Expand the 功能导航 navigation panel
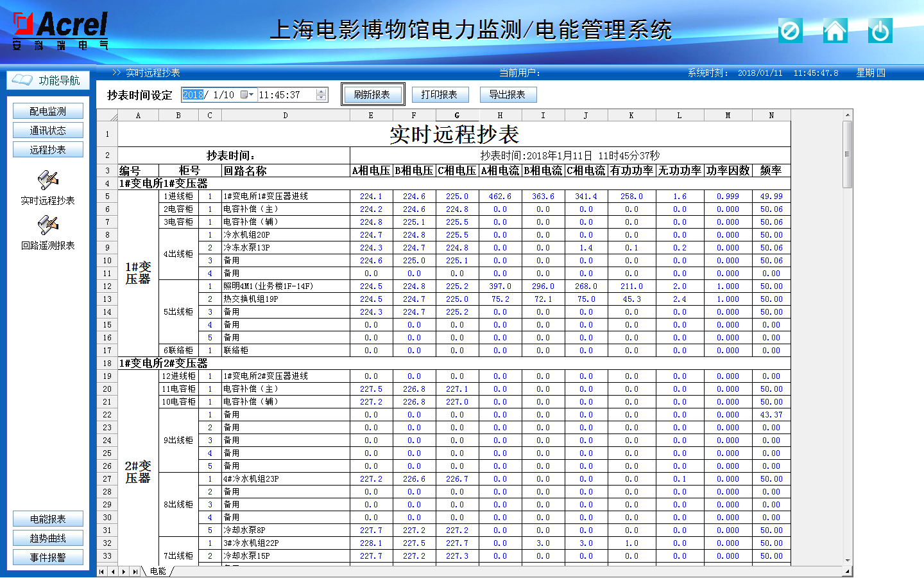 47,80
